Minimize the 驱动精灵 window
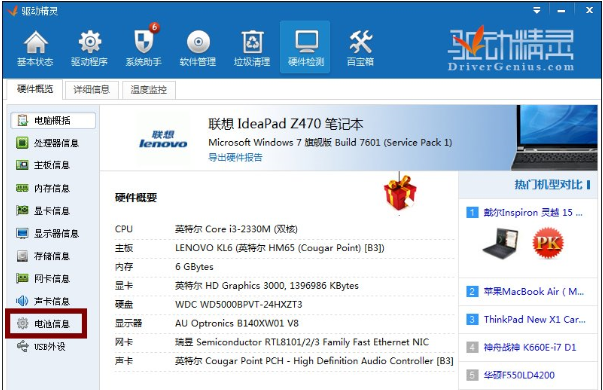 561,10
